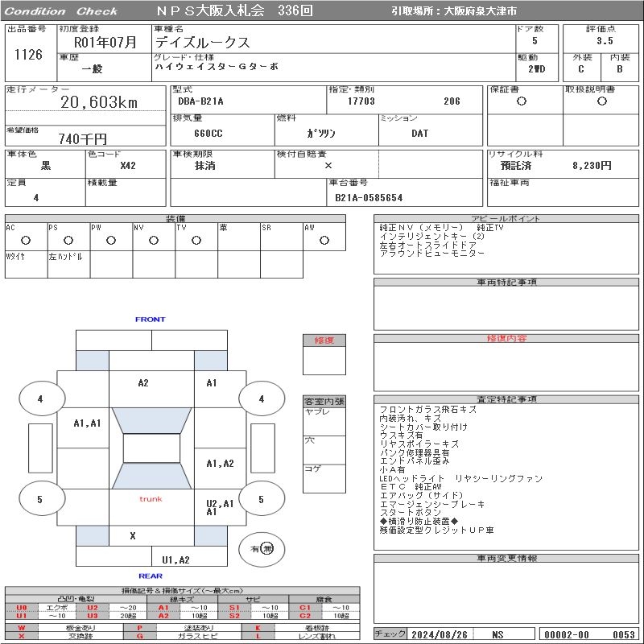Viewport: 644px width, 644px height.
Task: Select the 左ハンドル equipment cell label
Action: pyautogui.click(x=66, y=257)
